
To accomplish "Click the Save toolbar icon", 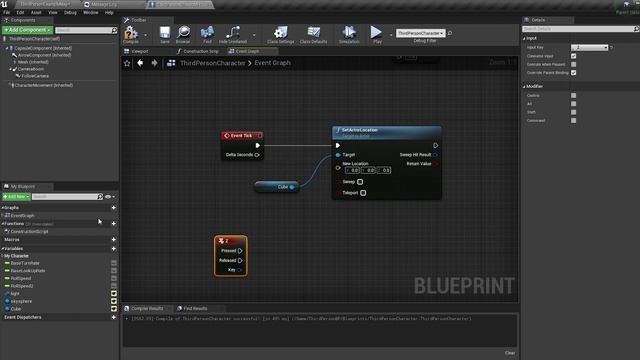I will 165,34.
